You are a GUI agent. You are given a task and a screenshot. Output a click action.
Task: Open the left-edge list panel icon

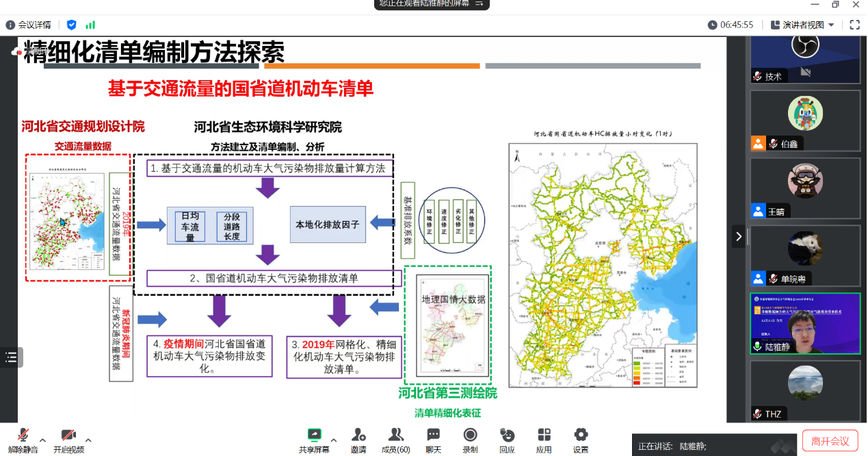pyautogui.click(x=11, y=357)
